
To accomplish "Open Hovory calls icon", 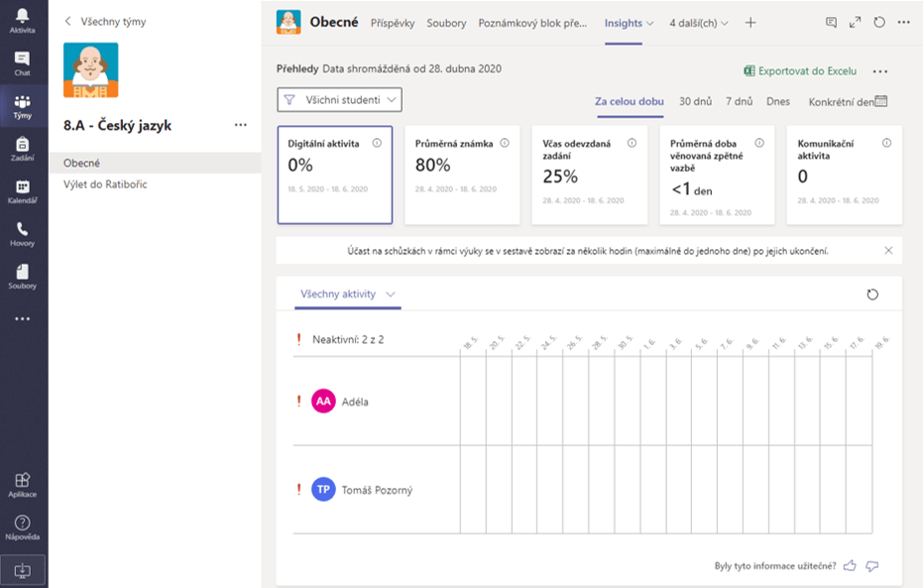I will (x=22, y=234).
